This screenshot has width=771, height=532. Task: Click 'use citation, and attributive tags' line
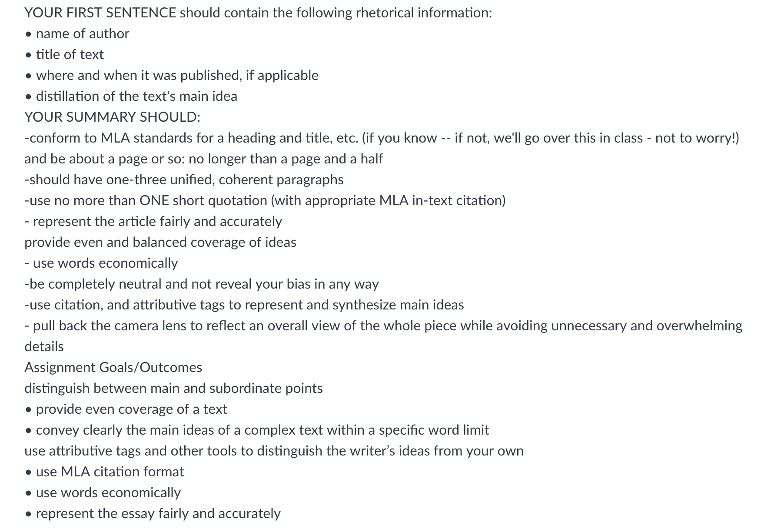[x=244, y=305]
